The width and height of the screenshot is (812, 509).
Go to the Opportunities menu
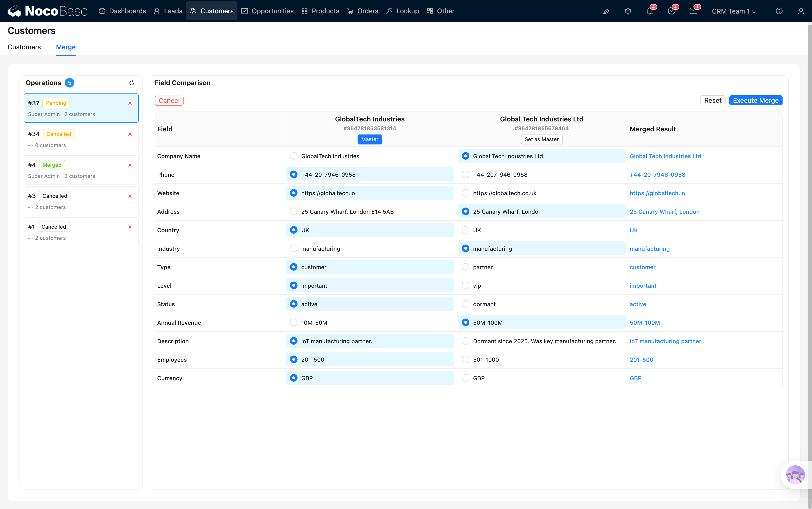tap(268, 11)
